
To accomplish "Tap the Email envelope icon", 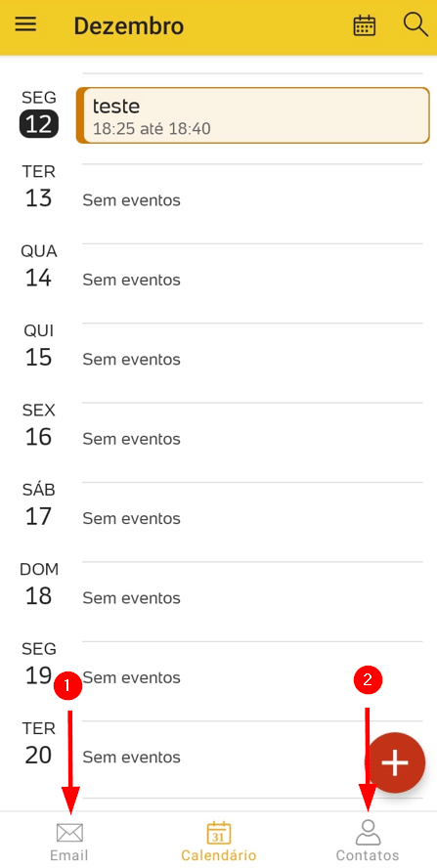I will coord(69,833).
